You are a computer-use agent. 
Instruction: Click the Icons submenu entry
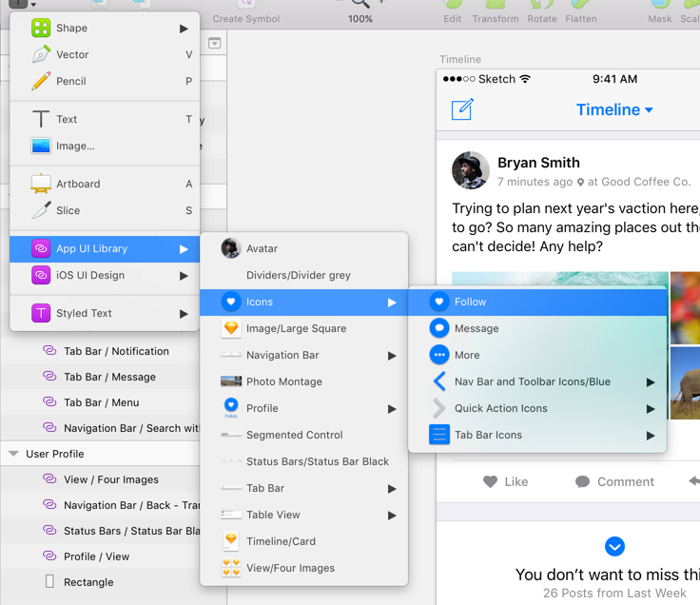[303, 302]
